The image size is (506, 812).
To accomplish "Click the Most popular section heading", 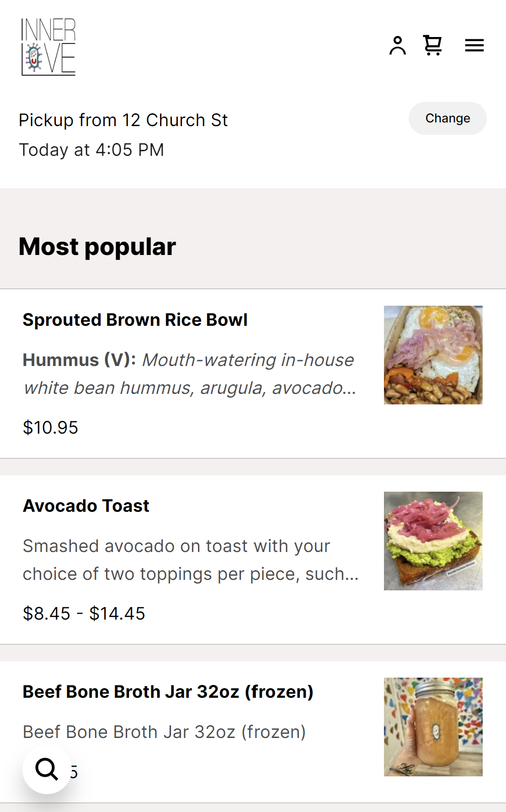I will 97,247.
